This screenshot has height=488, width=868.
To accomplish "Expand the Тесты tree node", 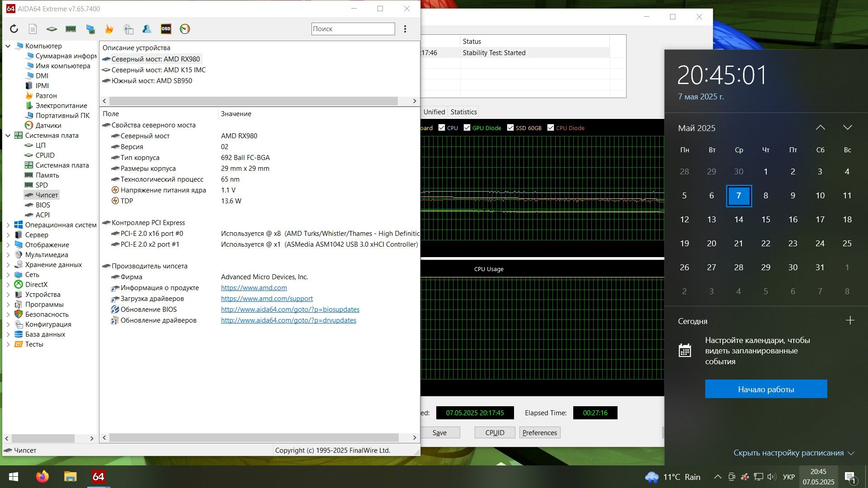I will [x=8, y=344].
